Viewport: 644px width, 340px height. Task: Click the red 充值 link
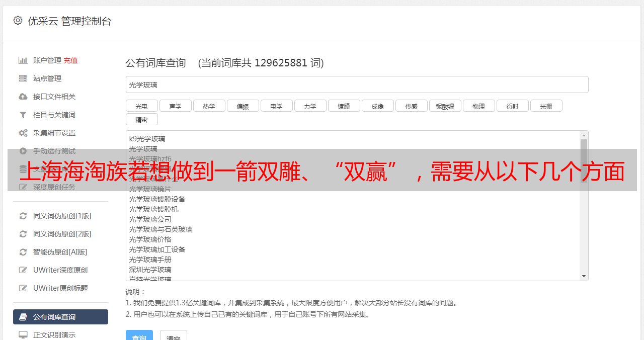pos(70,60)
